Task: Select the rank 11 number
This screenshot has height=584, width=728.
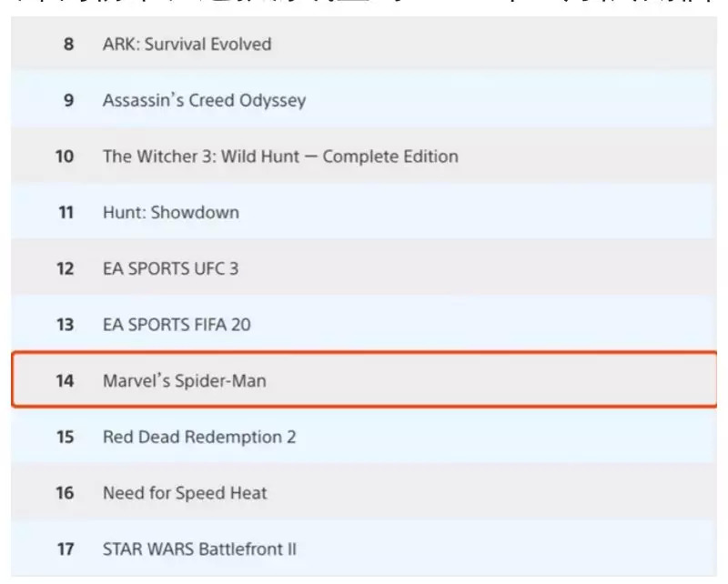Action: (x=65, y=213)
